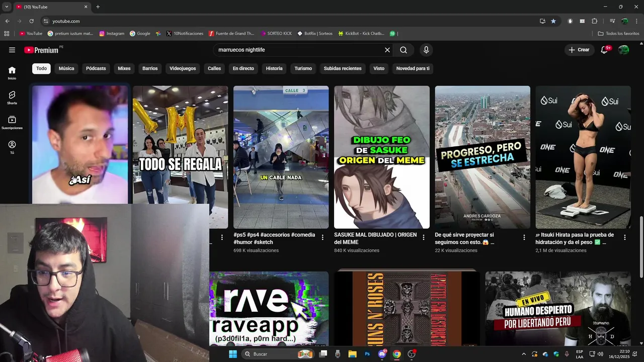Open the notifications bell
The image size is (644, 362).
click(x=605, y=50)
